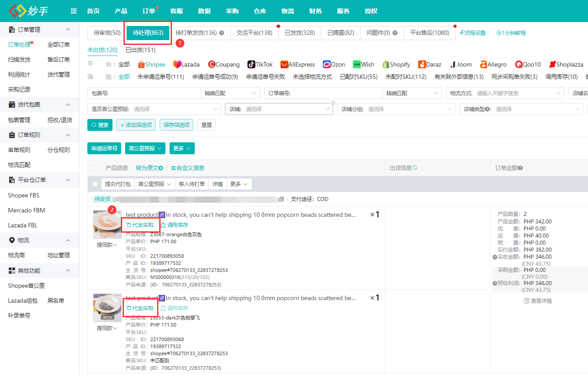Click the gear icon beside 转为原文
The width and height of the screenshot is (588, 375).
[161, 167]
